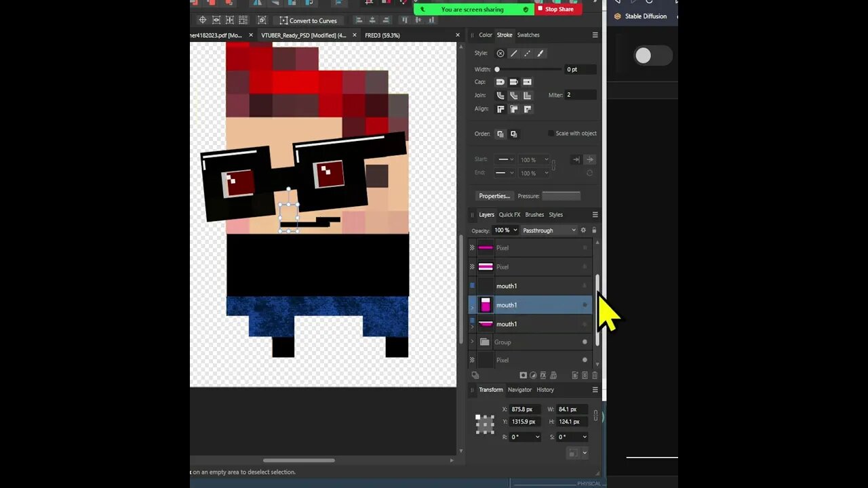
Task: Close the VTUBER_Ready_PSD document tab
Action: point(355,35)
